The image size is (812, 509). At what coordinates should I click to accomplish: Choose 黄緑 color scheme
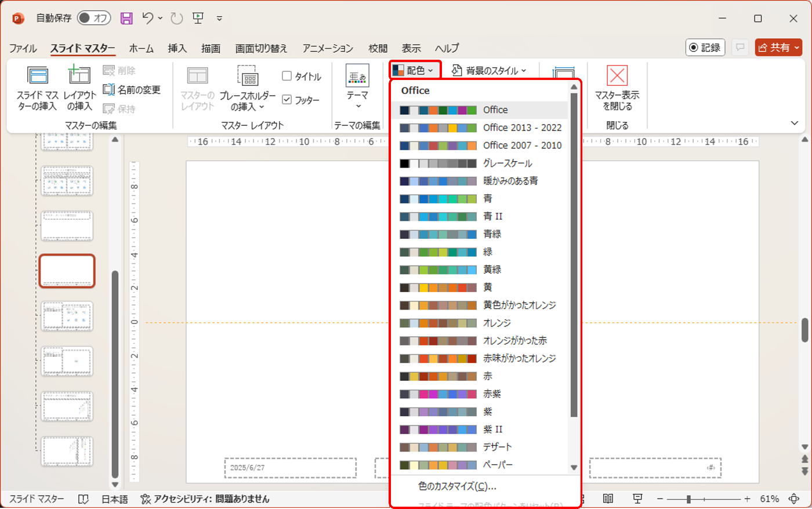[x=480, y=270]
